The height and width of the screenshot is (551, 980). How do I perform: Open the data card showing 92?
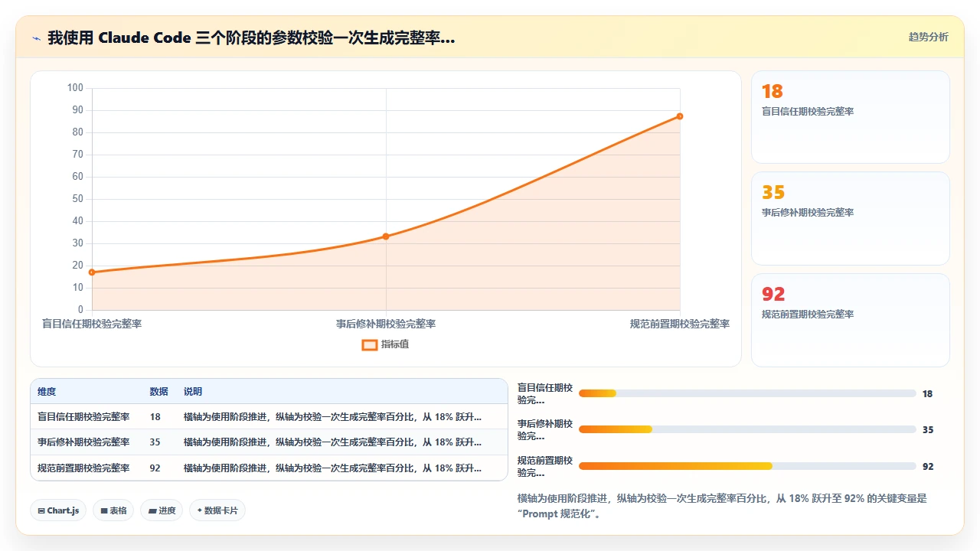[x=851, y=320]
